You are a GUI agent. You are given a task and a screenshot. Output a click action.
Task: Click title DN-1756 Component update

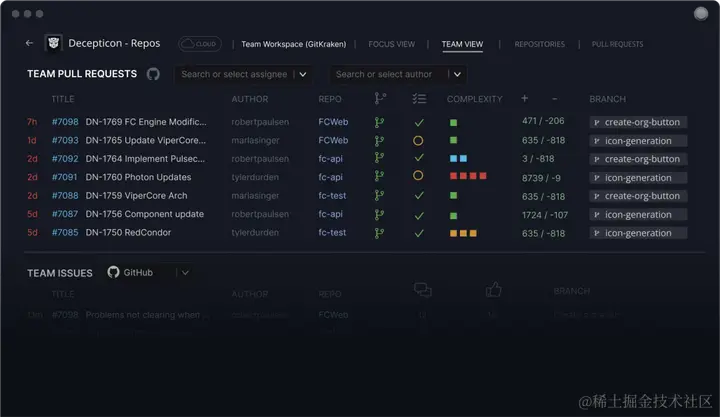pos(145,214)
